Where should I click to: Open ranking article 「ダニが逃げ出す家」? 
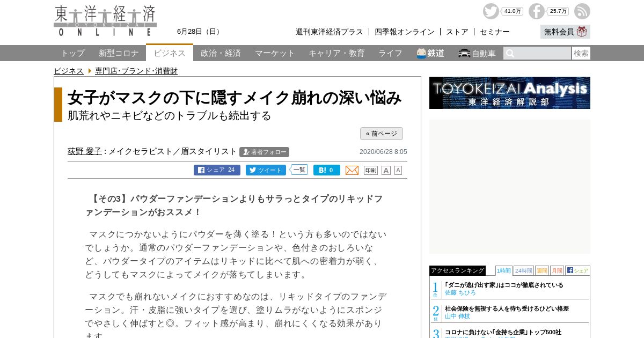[x=504, y=285]
